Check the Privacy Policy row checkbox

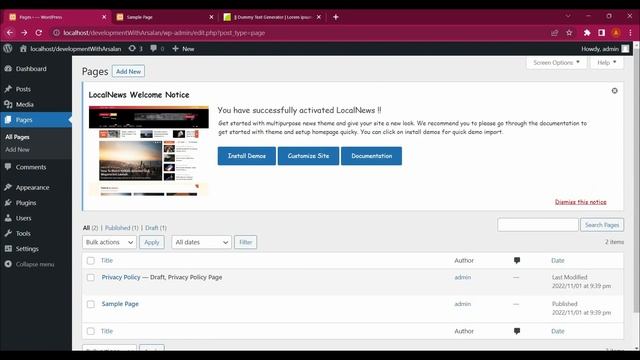[91, 278]
